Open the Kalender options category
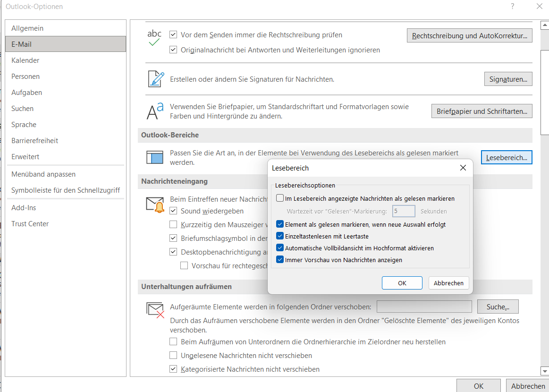 pos(66,60)
